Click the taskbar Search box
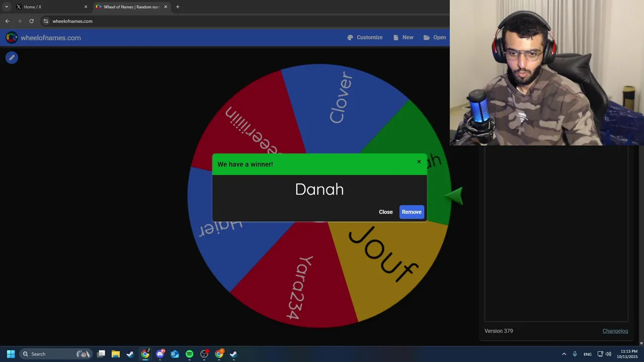The image size is (644, 362). 56,354
